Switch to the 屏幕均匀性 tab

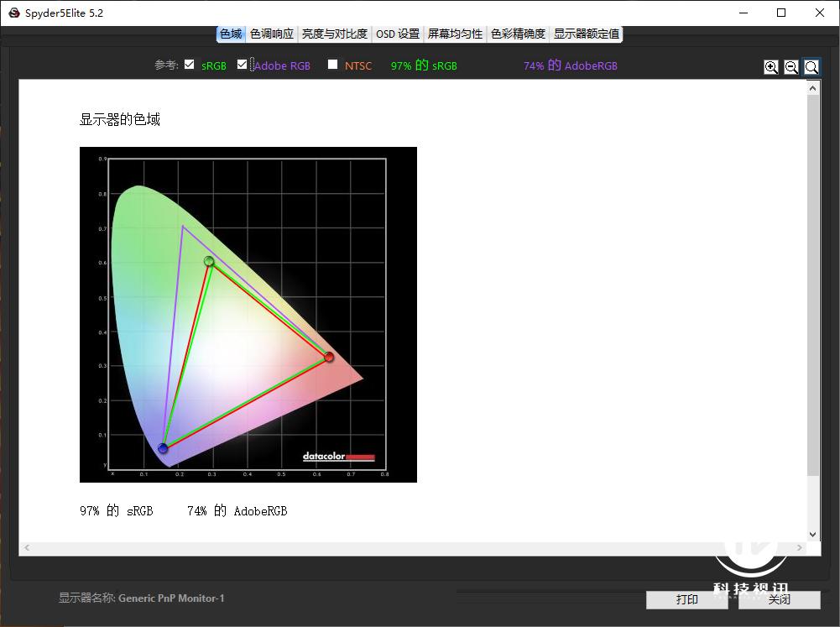click(x=454, y=34)
